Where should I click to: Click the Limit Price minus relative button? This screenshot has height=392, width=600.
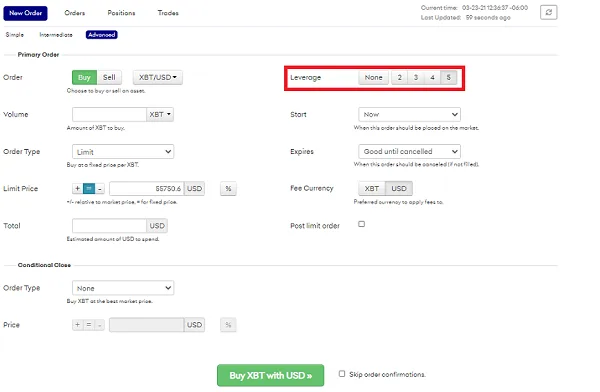coord(99,188)
